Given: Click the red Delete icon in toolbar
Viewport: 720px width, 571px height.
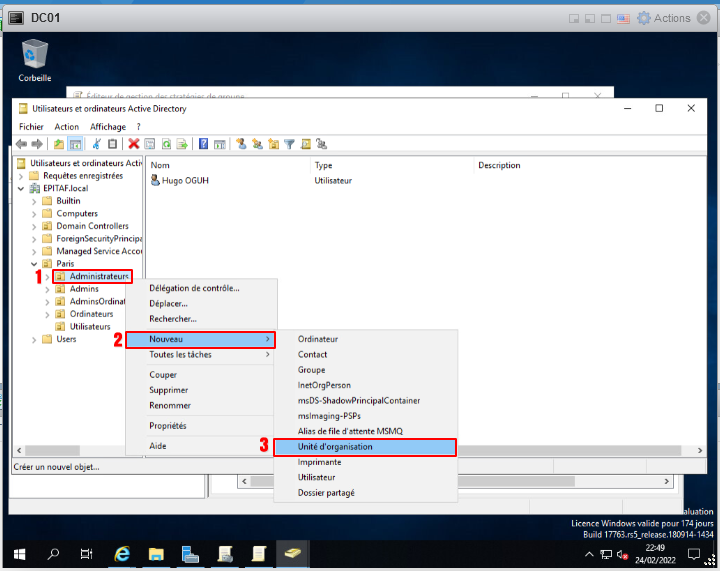Looking at the screenshot, I should tap(133, 144).
